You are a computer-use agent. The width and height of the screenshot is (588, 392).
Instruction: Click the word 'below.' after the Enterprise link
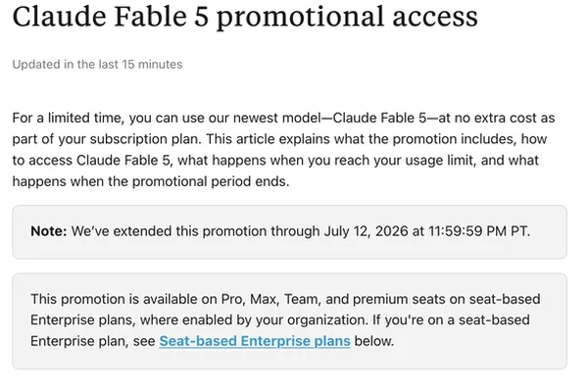pos(374,341)
